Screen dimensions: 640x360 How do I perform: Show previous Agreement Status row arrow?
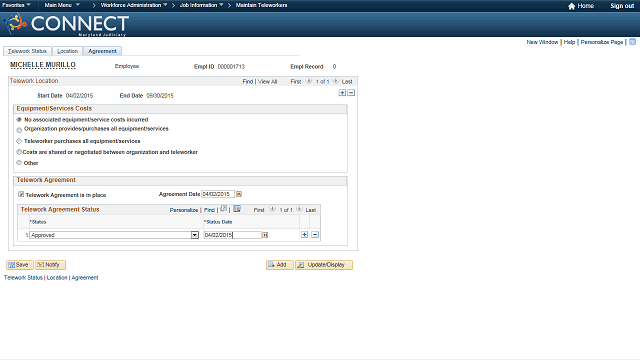coord(272,209)
